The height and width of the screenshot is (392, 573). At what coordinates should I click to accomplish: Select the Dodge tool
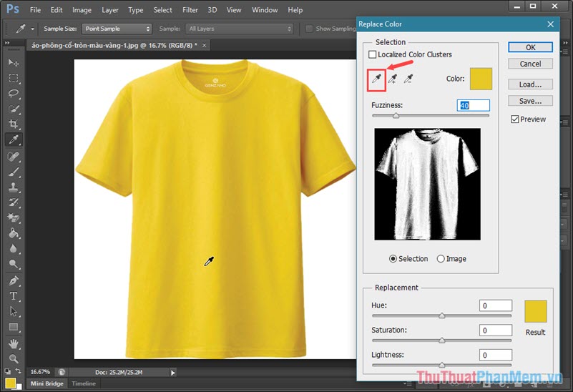(14, 264)
